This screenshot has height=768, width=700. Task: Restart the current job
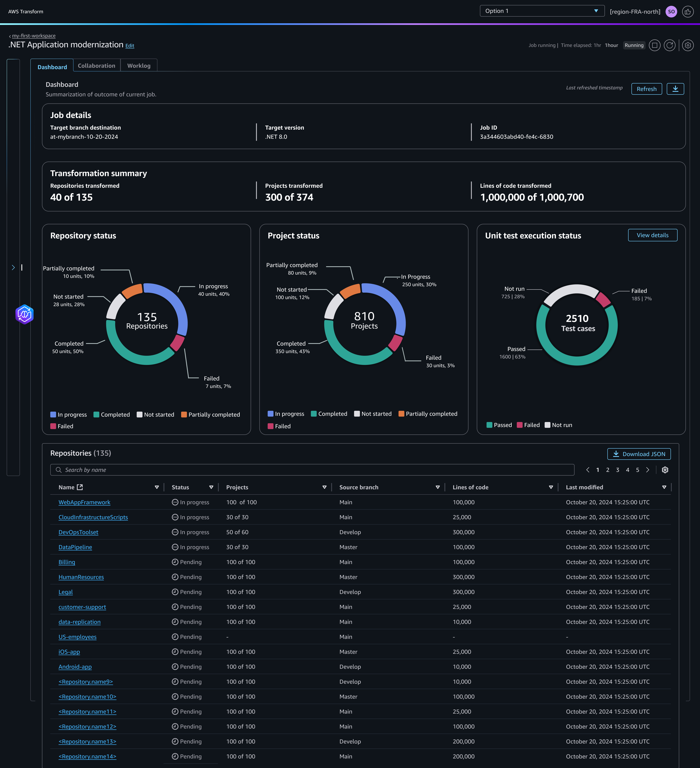point(670,45)
